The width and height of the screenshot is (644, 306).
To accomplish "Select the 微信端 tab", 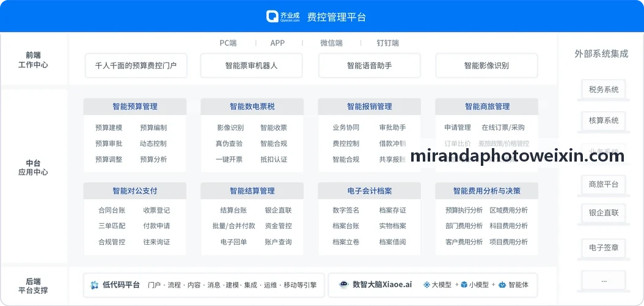I will pos(331,43).
